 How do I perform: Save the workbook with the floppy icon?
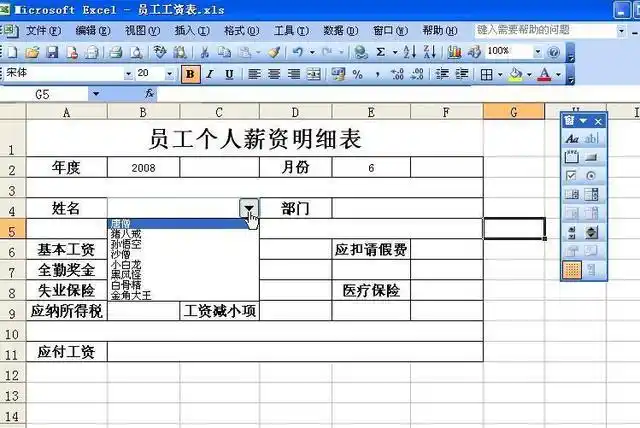[52, 52]
